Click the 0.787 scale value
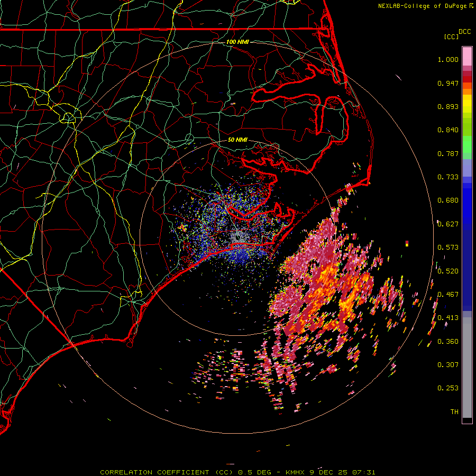The height and width of the screenshot is (476, 476). pos(448,153)
